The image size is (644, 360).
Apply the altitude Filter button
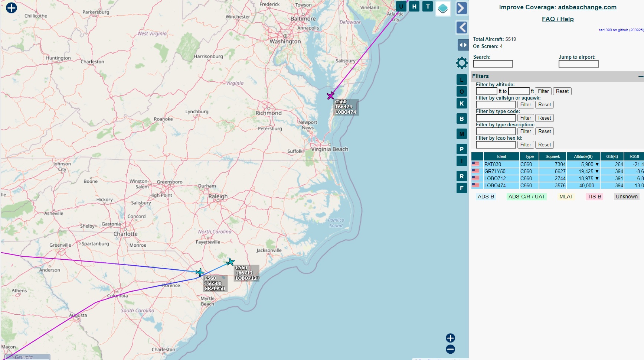point(543,91)
